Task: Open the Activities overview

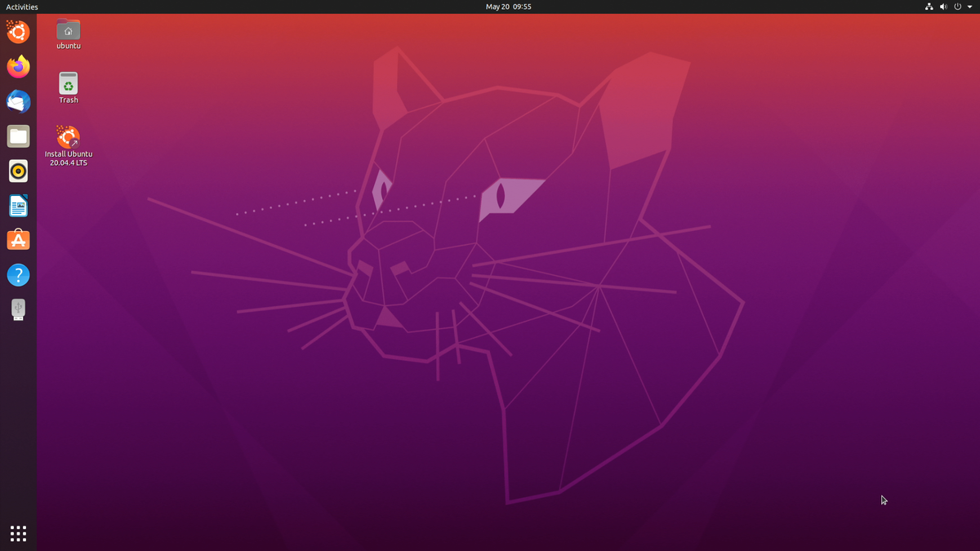Action: click(22, 7)
